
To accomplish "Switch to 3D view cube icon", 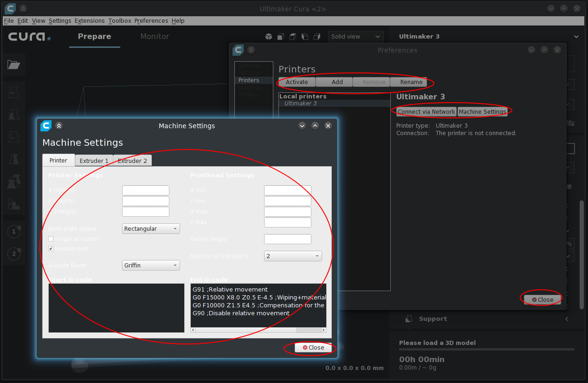I will [x=268, y=37].
